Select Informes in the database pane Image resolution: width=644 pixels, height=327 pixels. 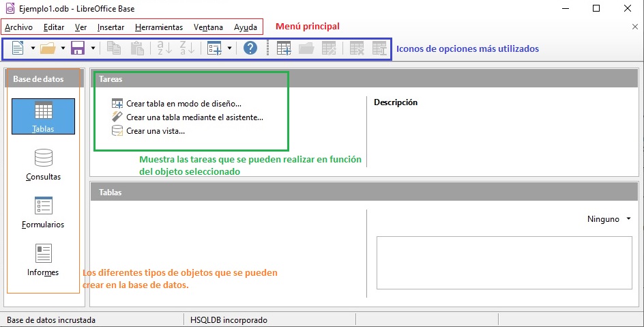[x=43, y=260]
